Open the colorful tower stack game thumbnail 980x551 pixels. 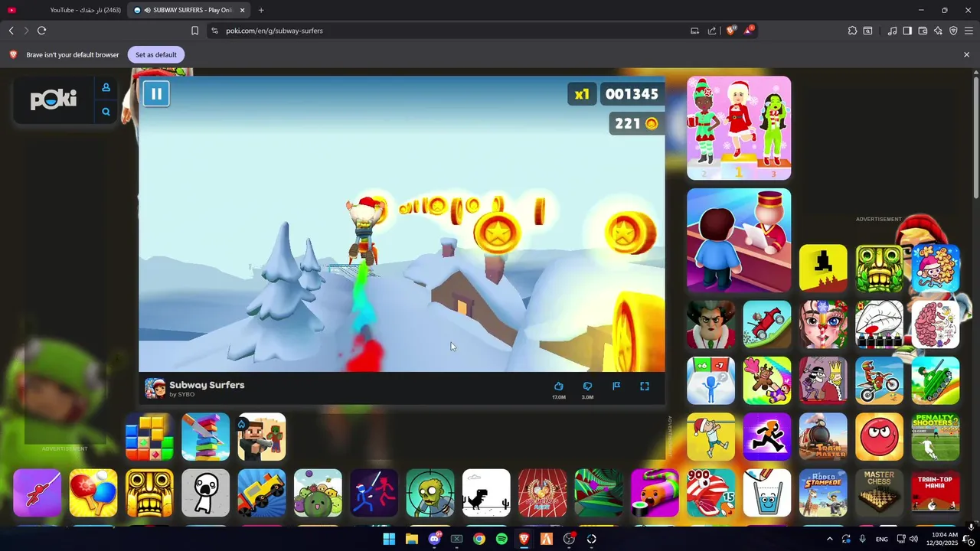tap(205, 437)
